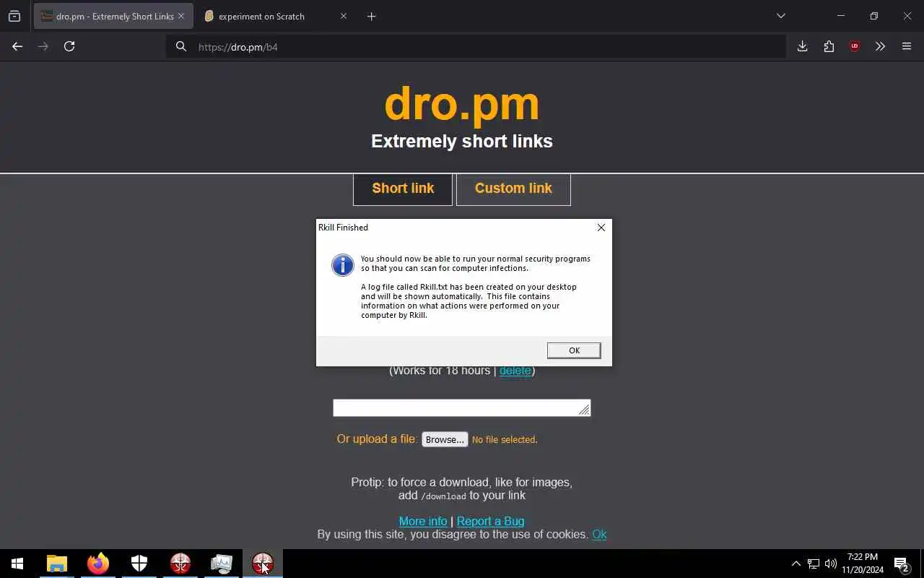Click the first Rkill taskbar icon
924x578 pixels.
tap(180, 564)
